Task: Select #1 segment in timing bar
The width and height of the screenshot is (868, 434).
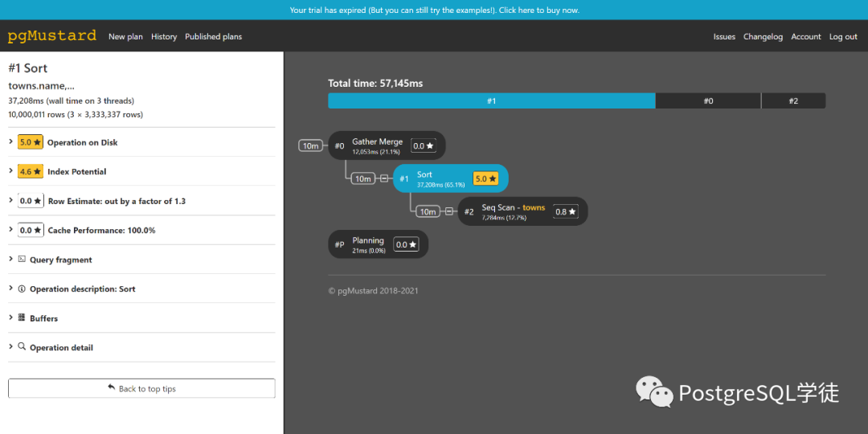Action: click(x=492, y=101)
